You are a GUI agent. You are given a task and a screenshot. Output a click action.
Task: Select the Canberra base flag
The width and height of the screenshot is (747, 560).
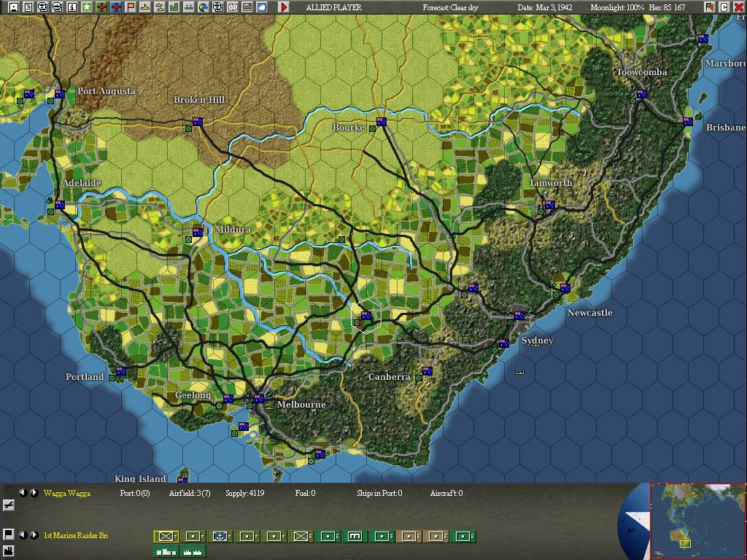427,371
